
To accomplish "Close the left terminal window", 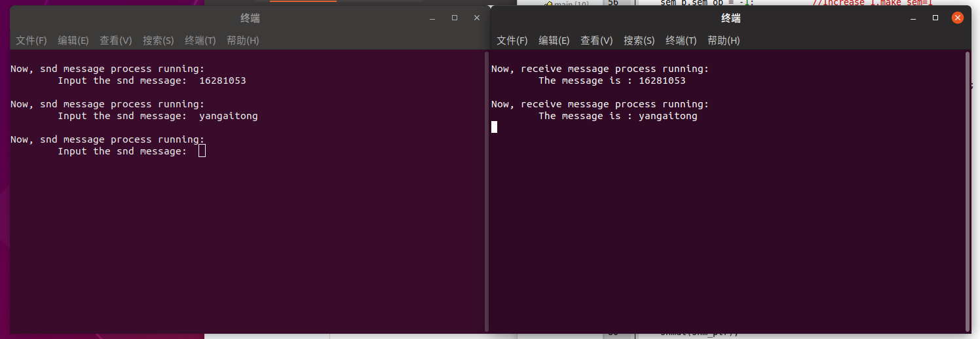I will coord(477,18).
